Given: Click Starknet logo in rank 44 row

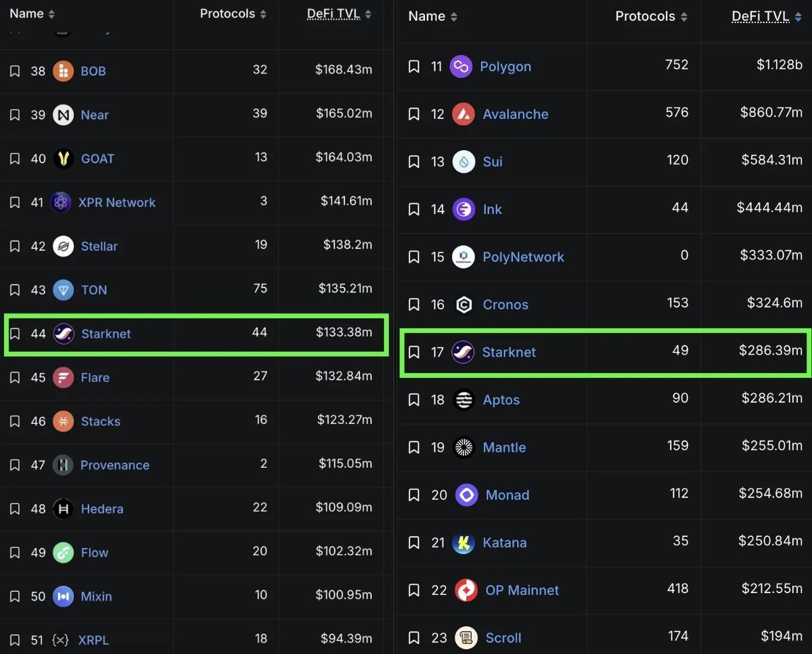Looking at the screenshot, I should [63, 334].
